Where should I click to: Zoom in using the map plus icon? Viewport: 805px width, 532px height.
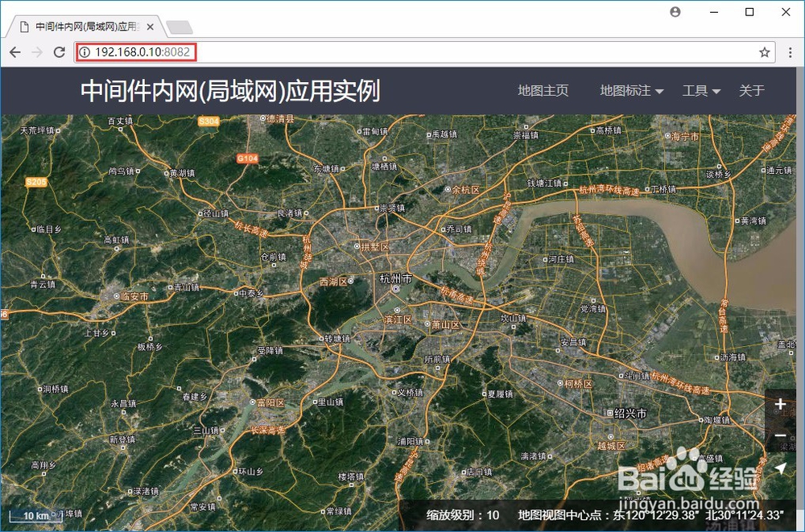pyautogui.click(x=780, y=405)
